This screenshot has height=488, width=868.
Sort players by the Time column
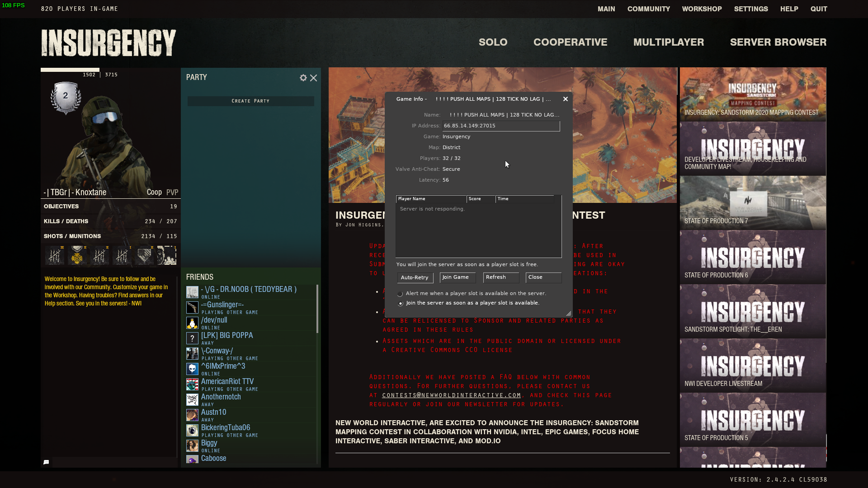pos(525,199)
